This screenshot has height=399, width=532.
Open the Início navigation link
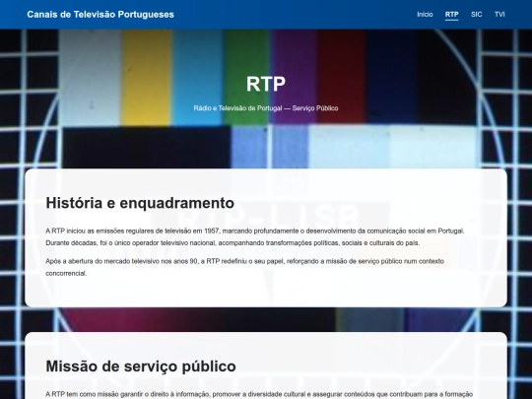(425, 14)
